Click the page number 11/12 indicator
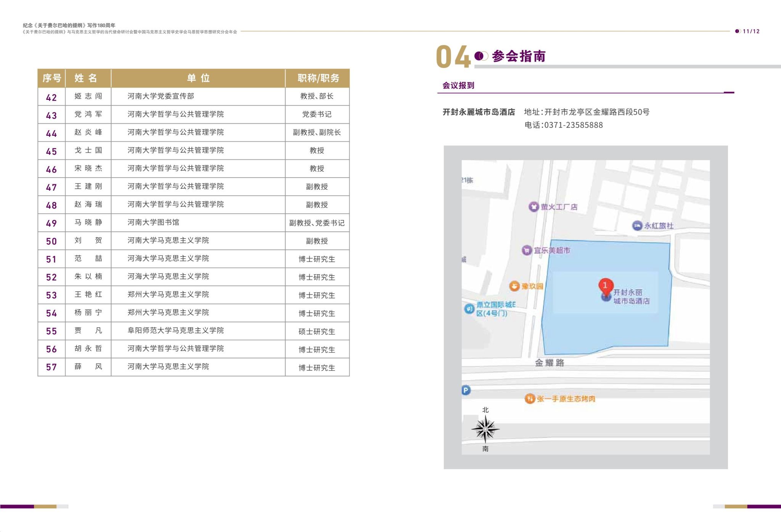 [751, 31]
